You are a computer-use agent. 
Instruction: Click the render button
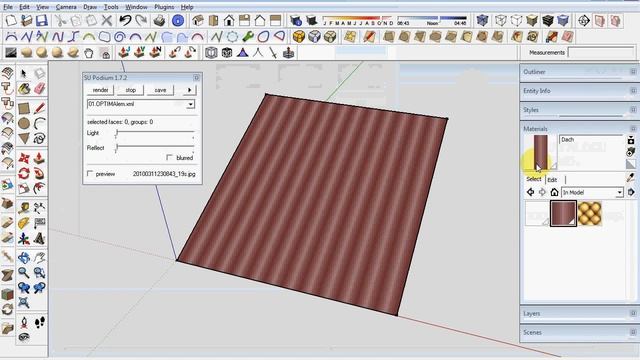[100, 90]
